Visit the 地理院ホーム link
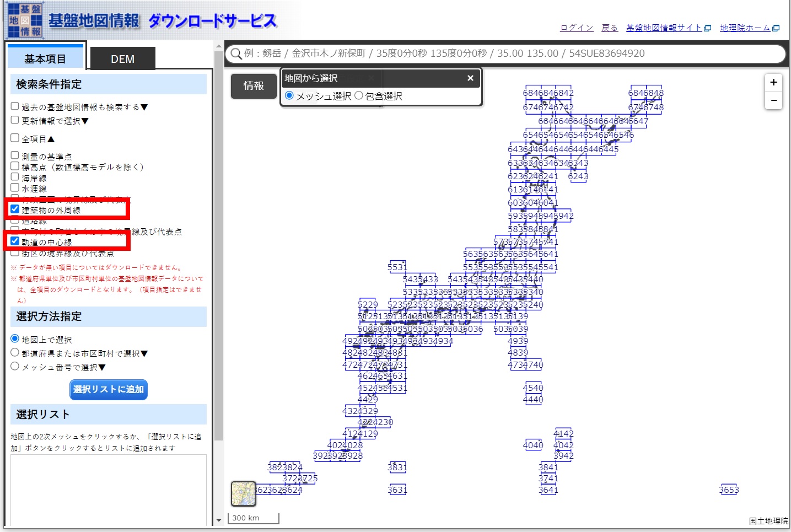Viewport: 791px width, 532px height. [x=750, y=28]
